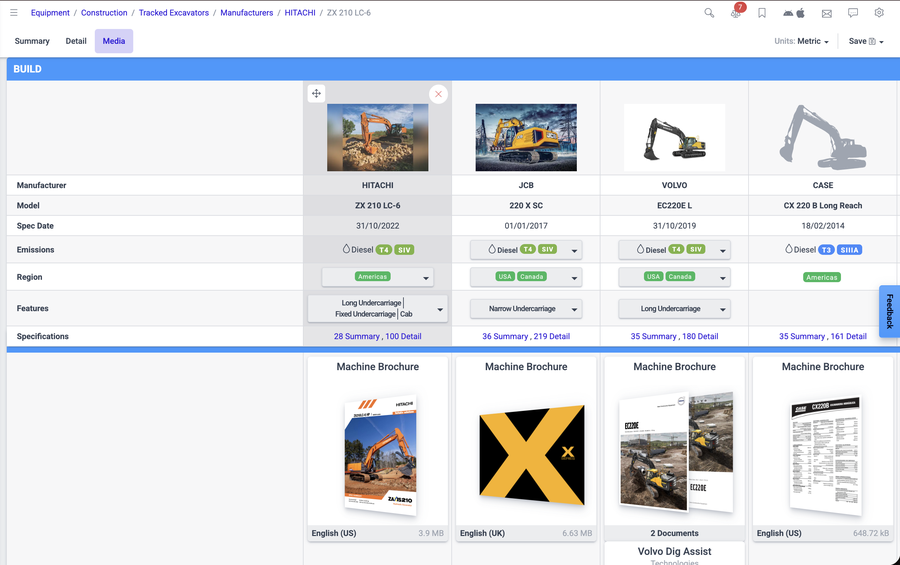900x565 pixels.
Task: Click the BUILD section header
Action: point(453,69)
